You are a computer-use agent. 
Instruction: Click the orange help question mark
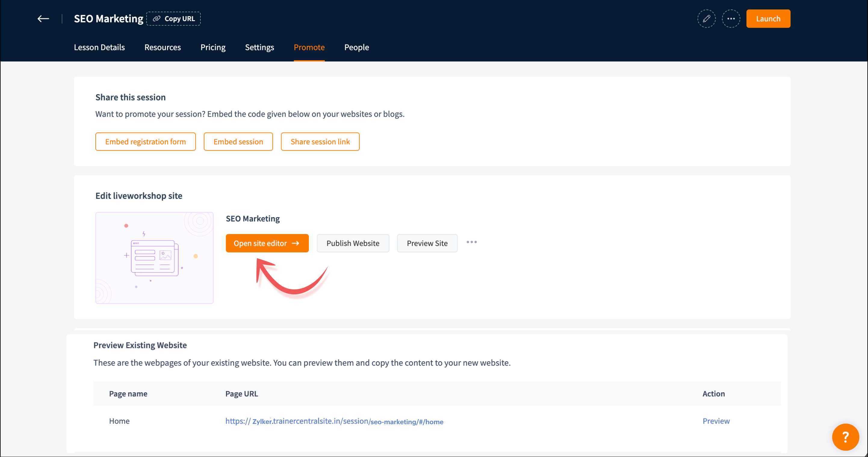pos(845,437)
